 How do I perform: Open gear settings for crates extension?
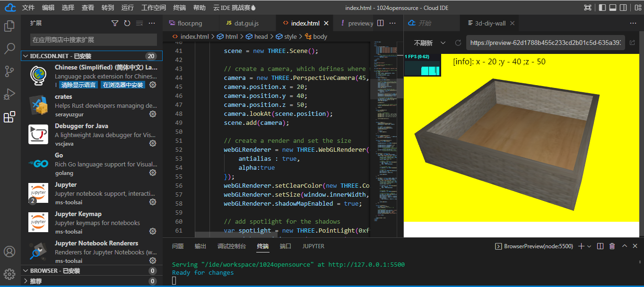click(153, 114)
